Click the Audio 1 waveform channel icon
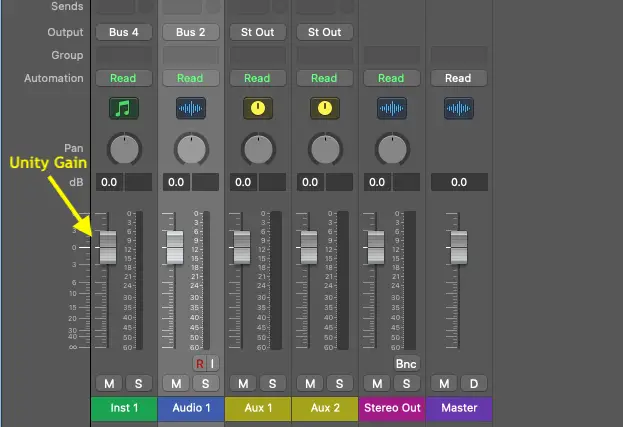 point(191,108)
